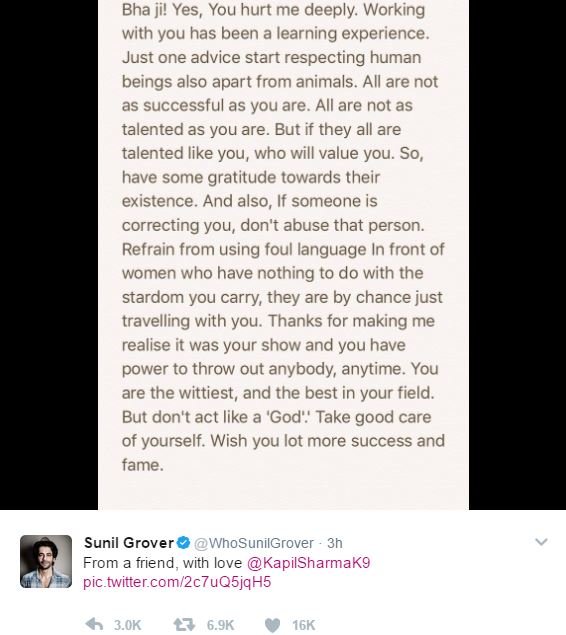Image resolution: width=566 pixels, height=635 pixels.
Task: Click the Sunil Grover display name
Action: [x=129, y=543]
